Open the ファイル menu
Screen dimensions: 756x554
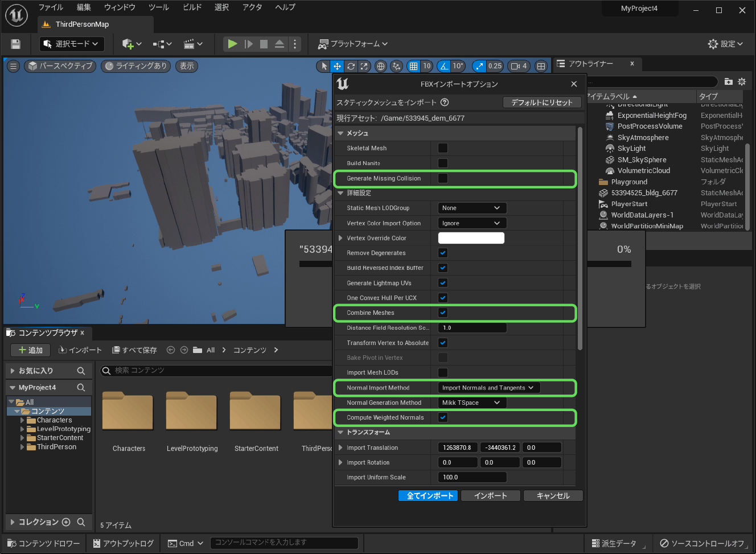(51, 7)
